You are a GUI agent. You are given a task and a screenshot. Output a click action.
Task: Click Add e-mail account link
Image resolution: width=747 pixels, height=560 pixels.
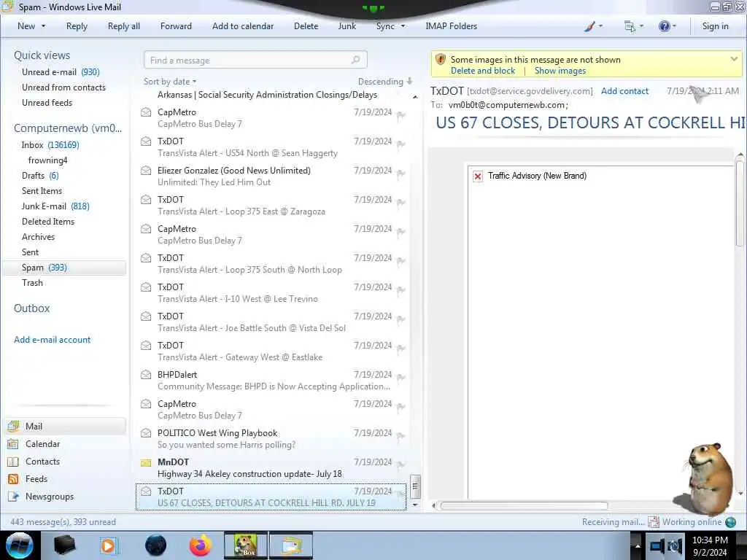click(52, 340)
